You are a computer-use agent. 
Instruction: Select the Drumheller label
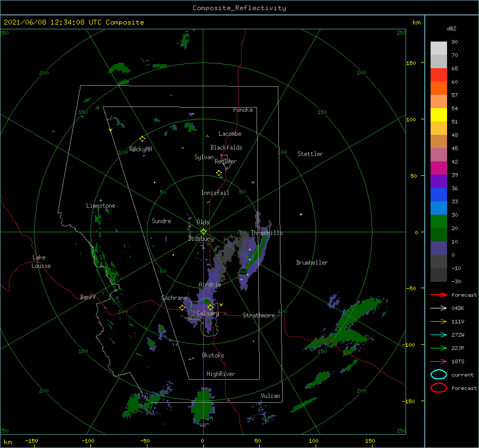point(312,263)
